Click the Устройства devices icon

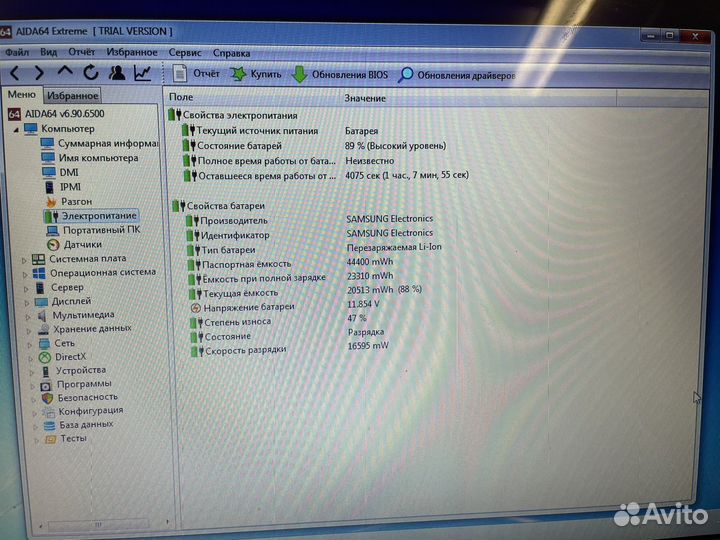pyautogui.click(x=46, y=371)
